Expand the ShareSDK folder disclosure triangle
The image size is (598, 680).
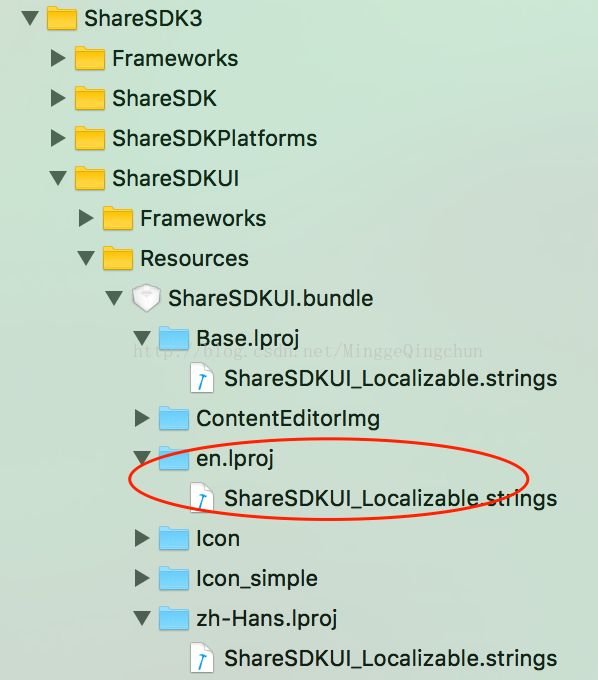tap(58, 98)
